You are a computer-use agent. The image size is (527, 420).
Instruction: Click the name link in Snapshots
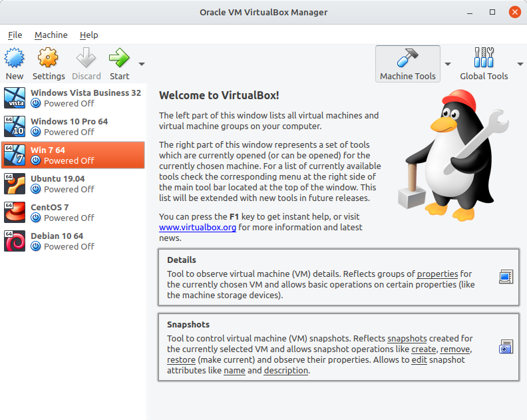pyautogui.click(x=234, y=371)
